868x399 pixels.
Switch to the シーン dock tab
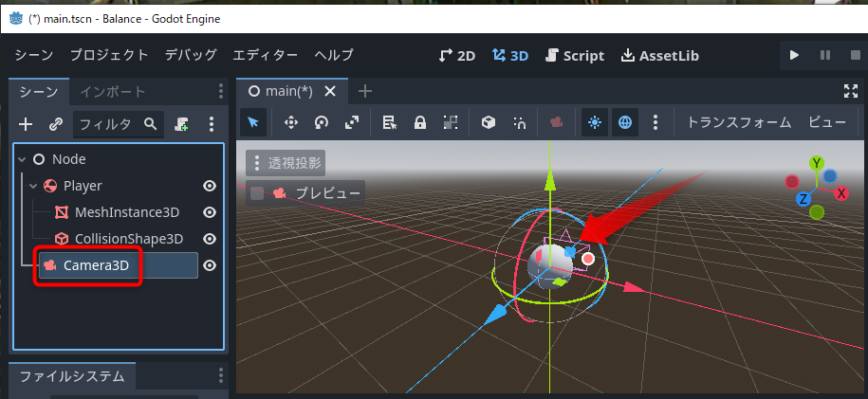(x=39, y=91)
